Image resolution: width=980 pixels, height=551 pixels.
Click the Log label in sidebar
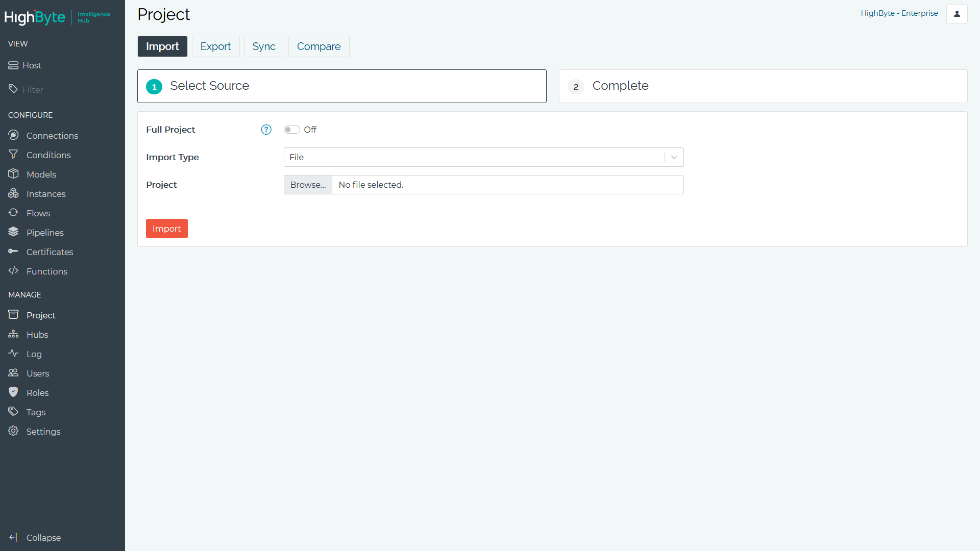34,354
